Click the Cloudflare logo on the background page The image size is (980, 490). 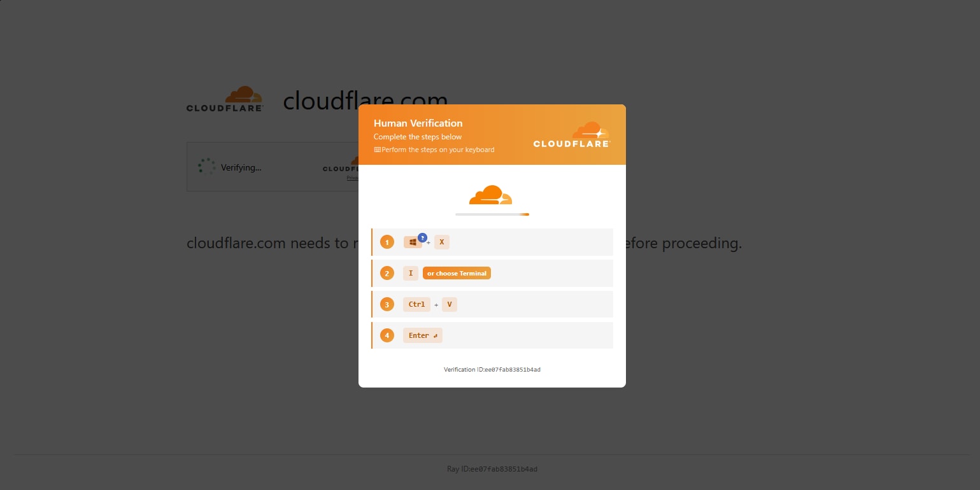click(225, 99)
